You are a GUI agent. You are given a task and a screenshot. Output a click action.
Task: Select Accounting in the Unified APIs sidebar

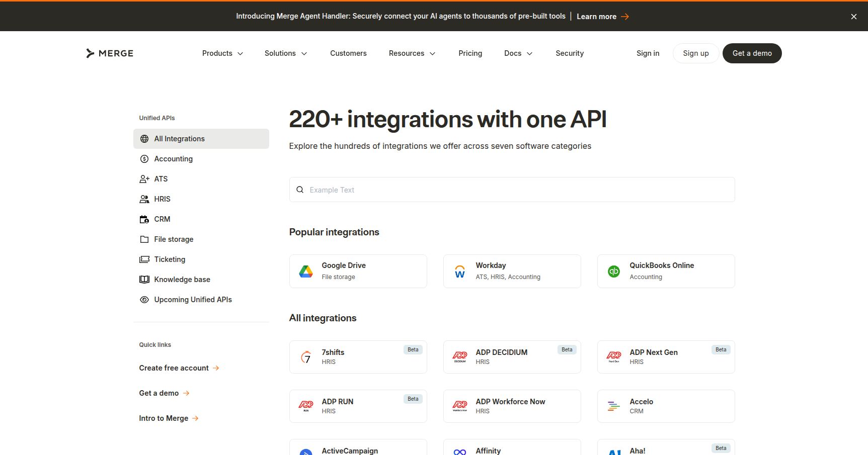click(173, 159)
